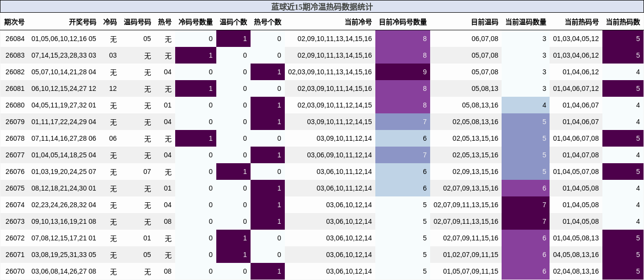Screen dimensions: 644x280
Task: Click draw numbers 07,08,12,15,17,21 01
Action: 64,238
